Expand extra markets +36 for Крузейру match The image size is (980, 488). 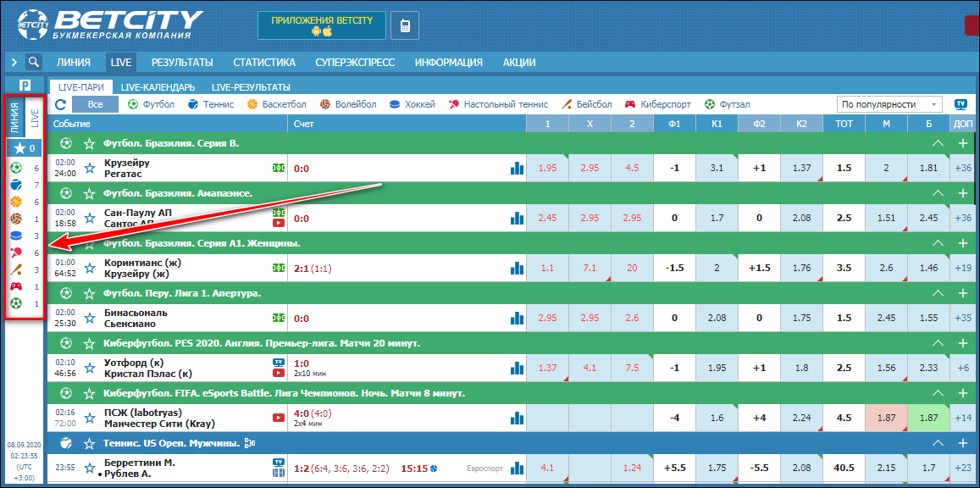963,168
